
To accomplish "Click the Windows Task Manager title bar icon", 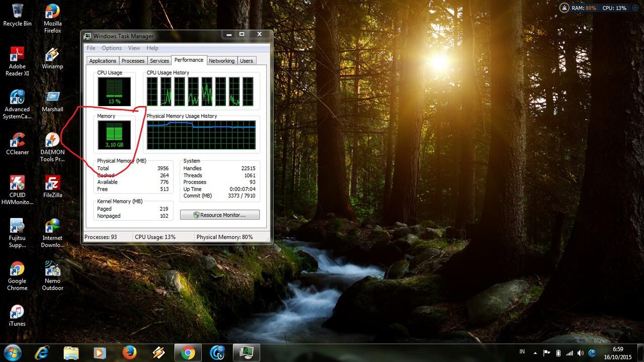I will [x=88, y=36].
